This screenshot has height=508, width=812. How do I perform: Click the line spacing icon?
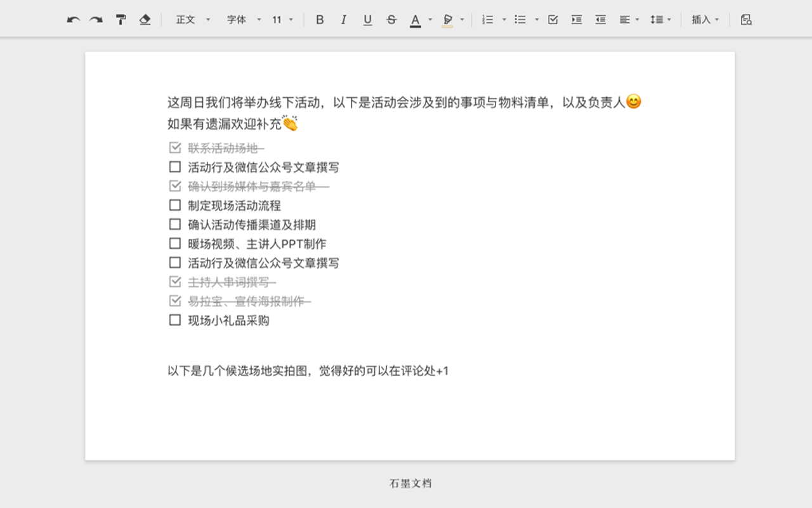pyautogui.click(x=657, y=20)
